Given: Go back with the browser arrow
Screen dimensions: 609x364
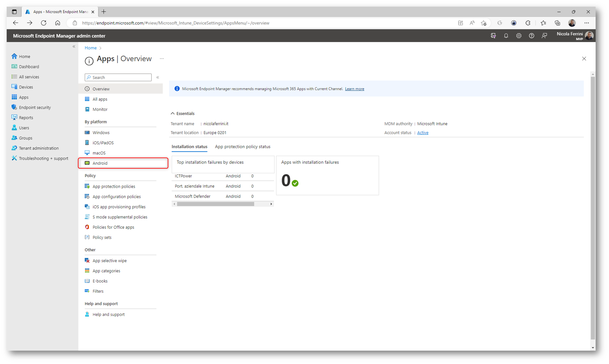Looking at the screenshot, I should pyautogui.click(x=16, y=23).
